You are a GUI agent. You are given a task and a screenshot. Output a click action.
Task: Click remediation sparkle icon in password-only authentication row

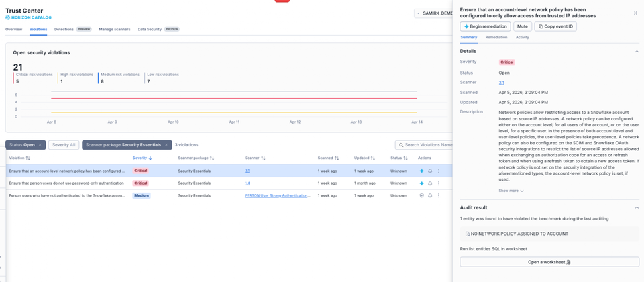421,183
